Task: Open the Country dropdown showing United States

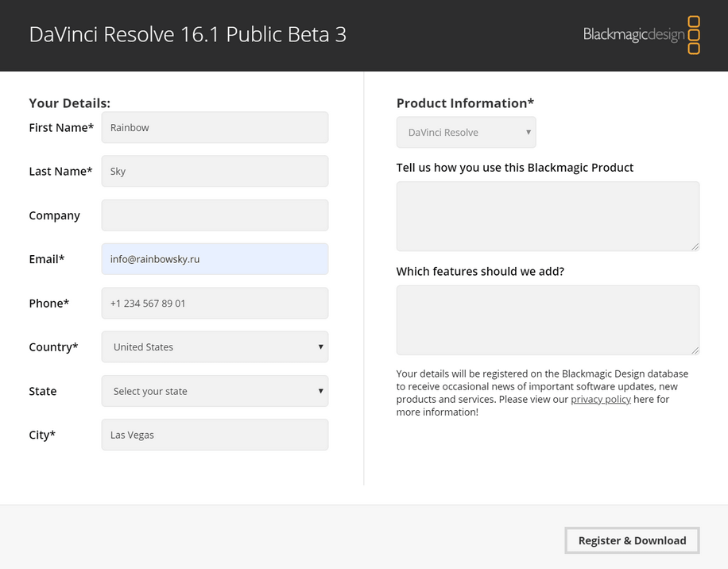Action: pyautogui.click(x=215, y=347)
